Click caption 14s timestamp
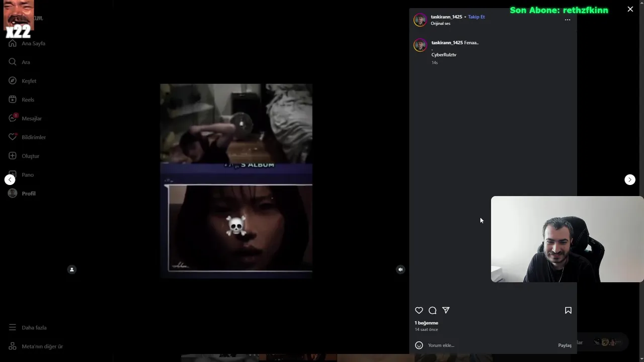644x362 pixels. point(435,62)
